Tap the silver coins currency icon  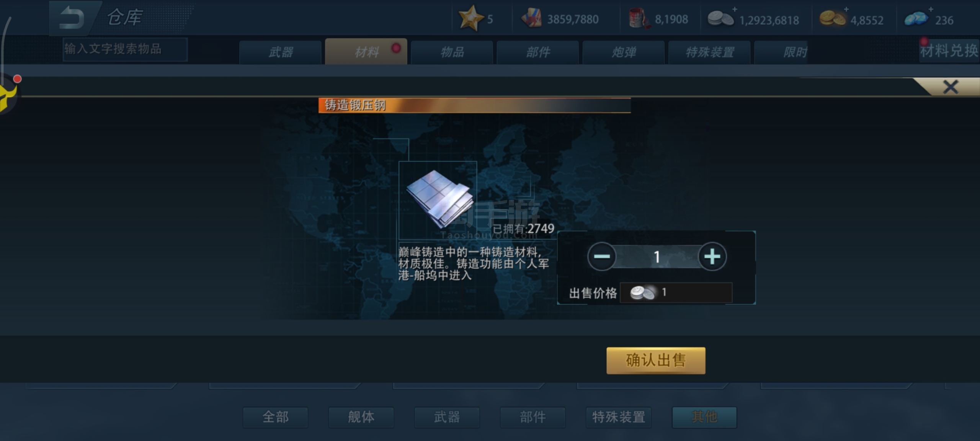pos(720,18)
